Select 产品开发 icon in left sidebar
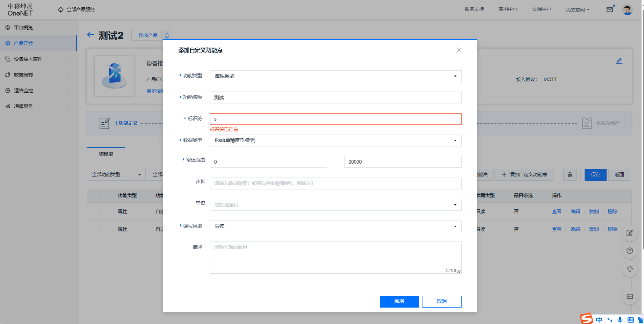Screen dimensions: 644x324 pos(8,43)
